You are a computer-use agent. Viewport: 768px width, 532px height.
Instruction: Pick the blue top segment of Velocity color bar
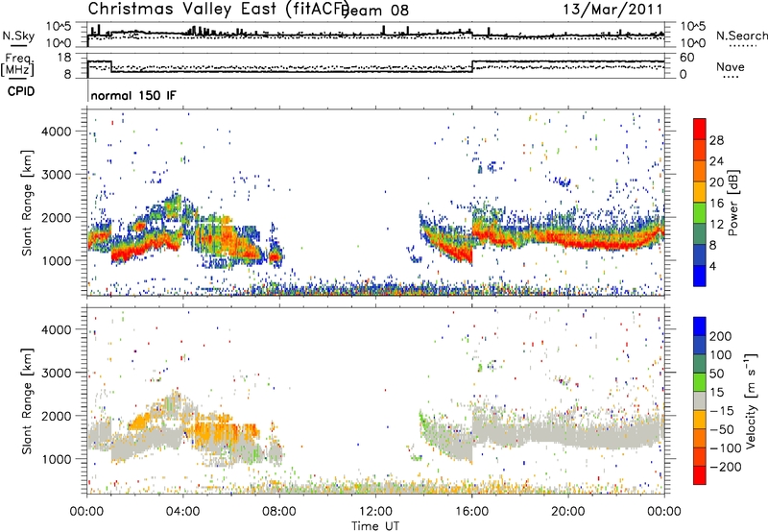(700, 326)
